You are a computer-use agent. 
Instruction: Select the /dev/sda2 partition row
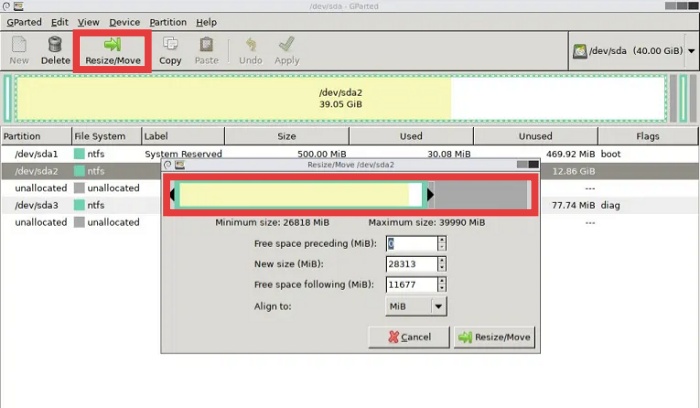click(x=350, y=171)
